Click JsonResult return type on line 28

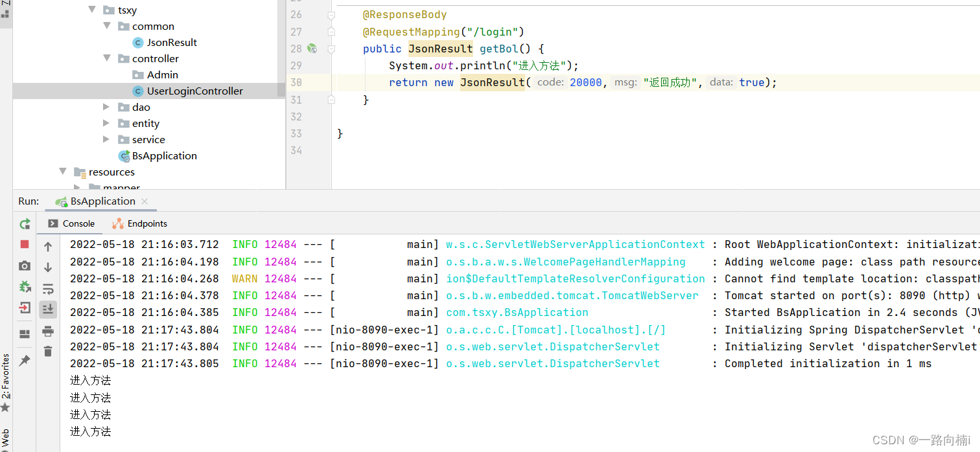pos(440,49)
